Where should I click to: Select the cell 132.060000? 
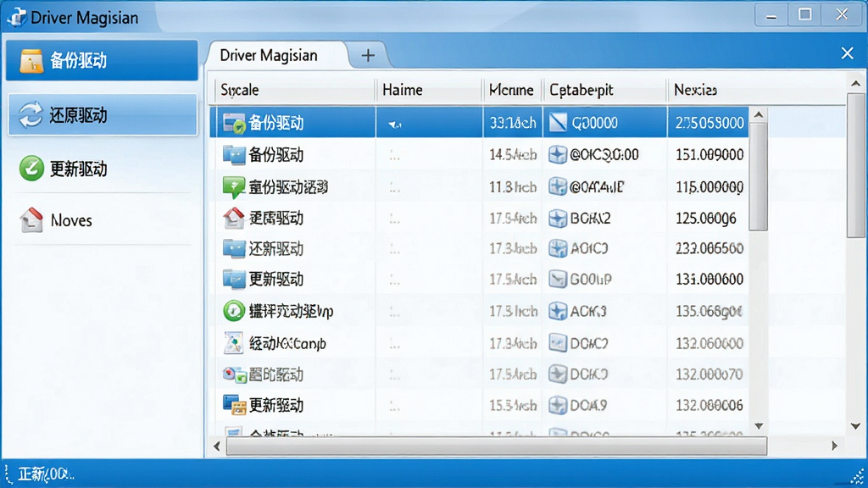(x=709, y=344)
